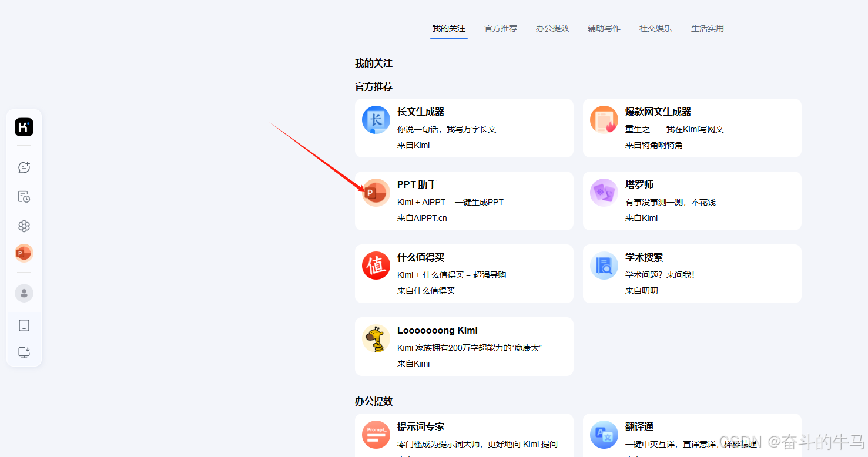Switch to 办公提效 tab
Image resolution: width=868 pixels, height=457 pixels.
point(552,28)
